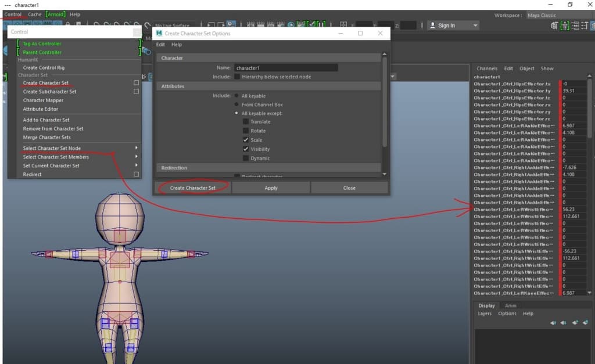Open the Workspace Maya Classic dropdown
This screenshot has height=364, width=595.
point(557,15)
